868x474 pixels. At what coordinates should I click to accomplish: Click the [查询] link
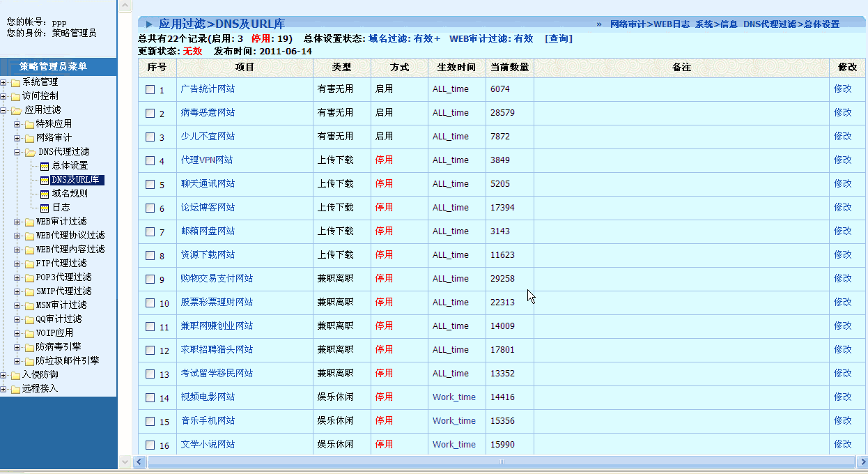[558, 39]
